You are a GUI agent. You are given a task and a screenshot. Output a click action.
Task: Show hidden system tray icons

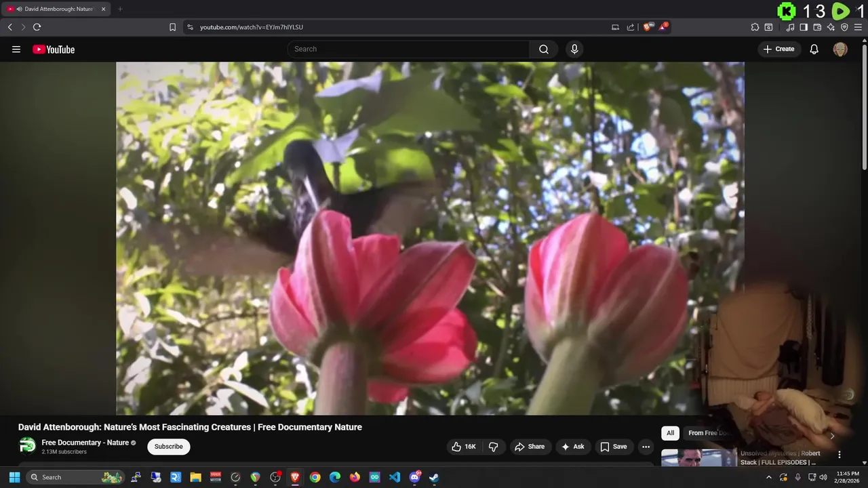pyautogui.click(x=768, y=477)
